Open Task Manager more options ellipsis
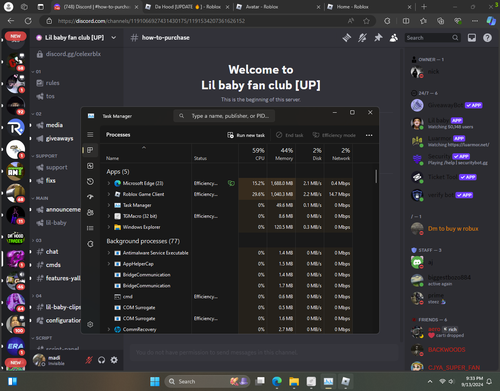The image size is (500, 391). [369, 135]
